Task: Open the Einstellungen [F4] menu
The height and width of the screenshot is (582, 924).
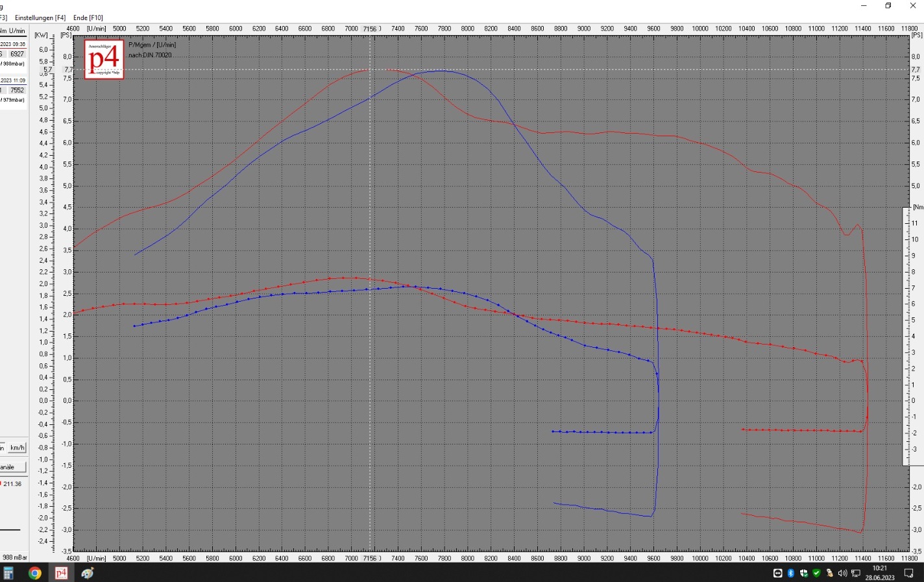Action: pos(40,18)
